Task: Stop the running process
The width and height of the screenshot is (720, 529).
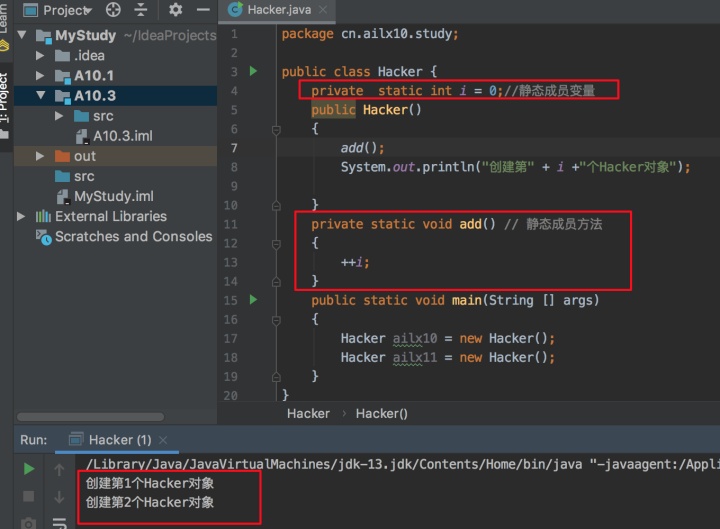Action: (28, 496)
